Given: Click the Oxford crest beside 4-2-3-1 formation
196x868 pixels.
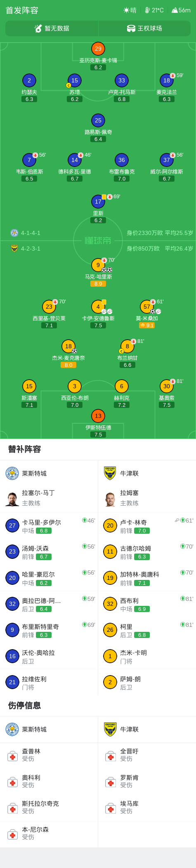Looking at the screenshot, I should point(14,249).
